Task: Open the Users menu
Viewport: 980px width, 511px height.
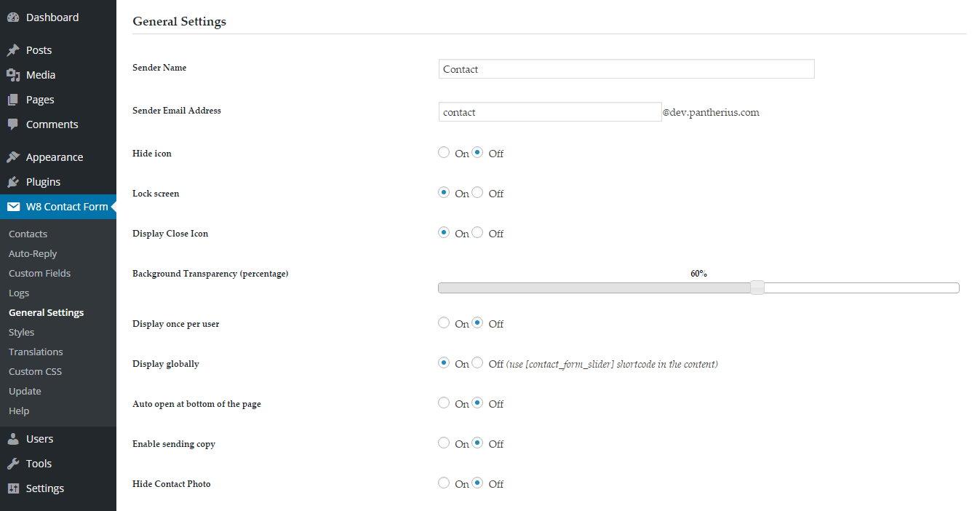Action: click(x=58, y=439)
